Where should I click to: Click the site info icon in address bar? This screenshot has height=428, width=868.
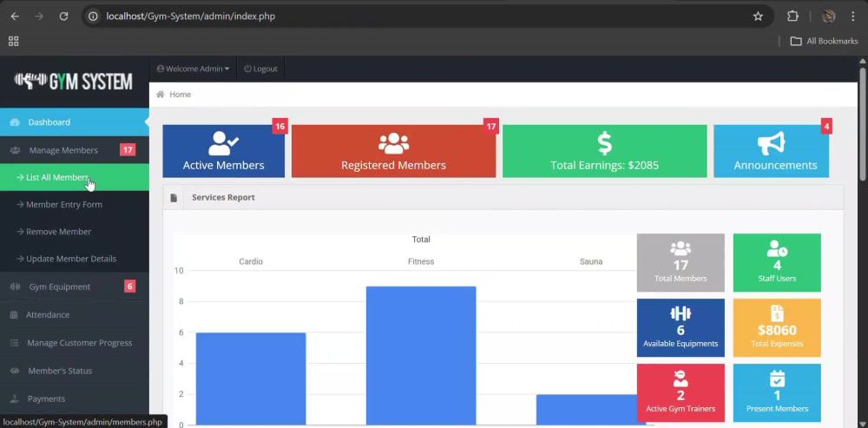94,16
